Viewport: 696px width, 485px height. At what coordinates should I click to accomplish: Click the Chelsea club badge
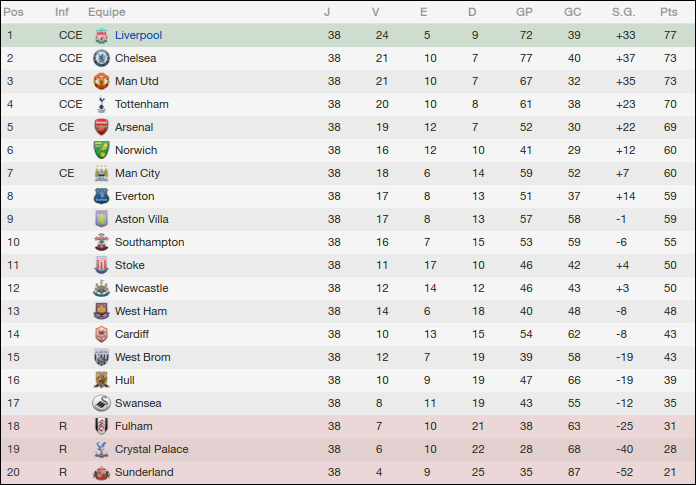pyautogui.click(x=100, y=58)
